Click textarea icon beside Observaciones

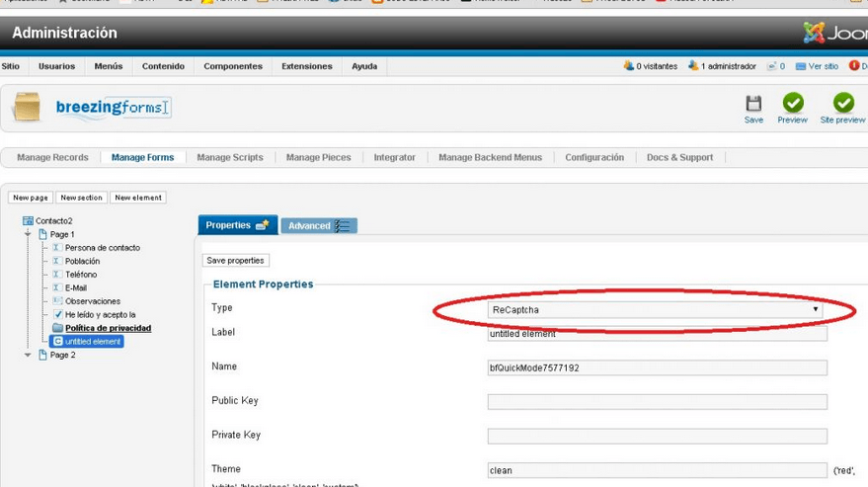point(57,301)
